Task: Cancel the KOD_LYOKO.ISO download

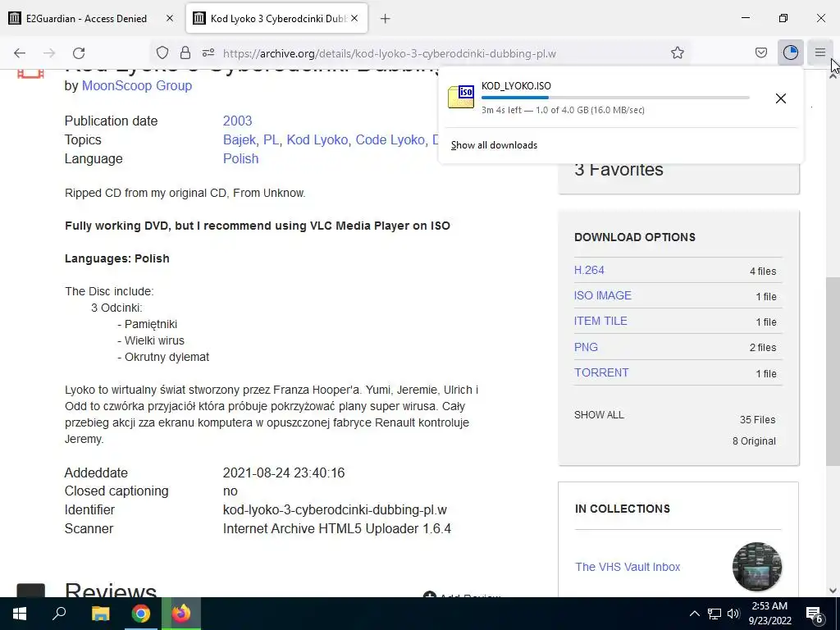Action: click(781, 98)
